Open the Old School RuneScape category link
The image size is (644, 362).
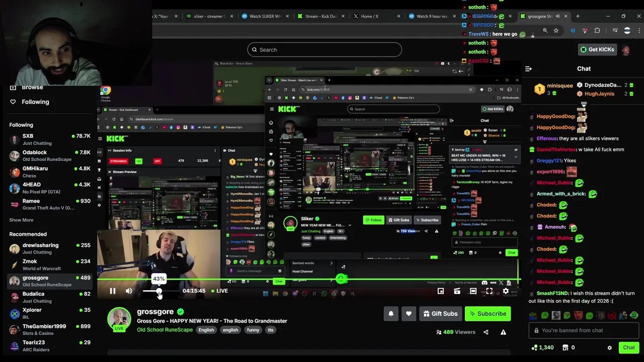click(165, 330)
